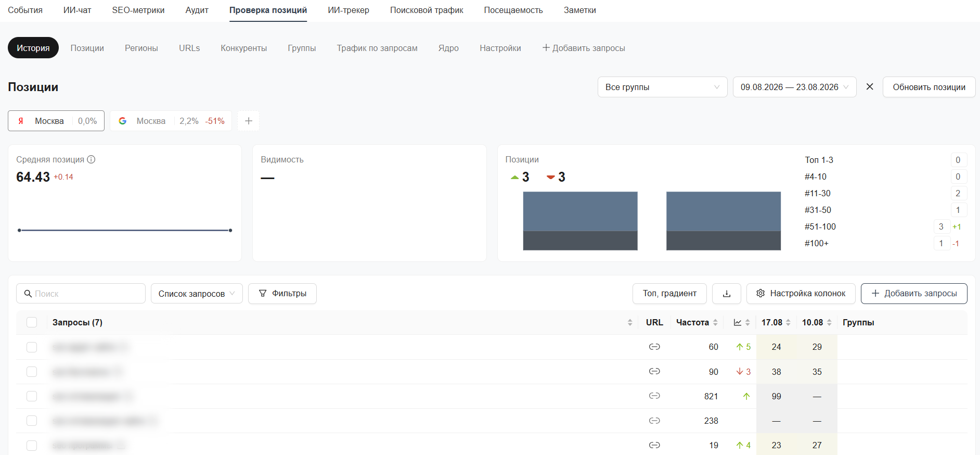Toggle the select-all checkbox in table header
The height and width of the screenshot is (455, 980).
(32, 322)
